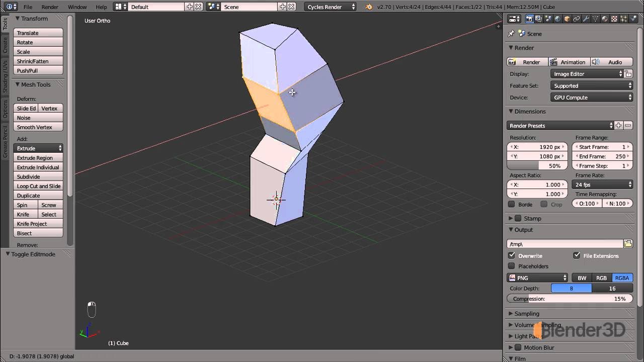Enable the Placeholders checkbox
The height and width of the screenshot is (362, 644).
(x=512, y=266)
